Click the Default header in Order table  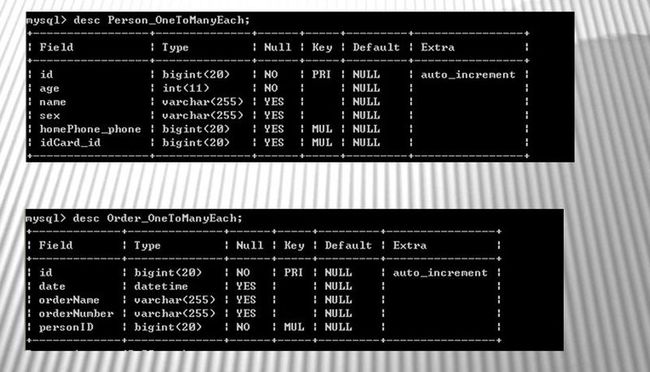[348, 246]
